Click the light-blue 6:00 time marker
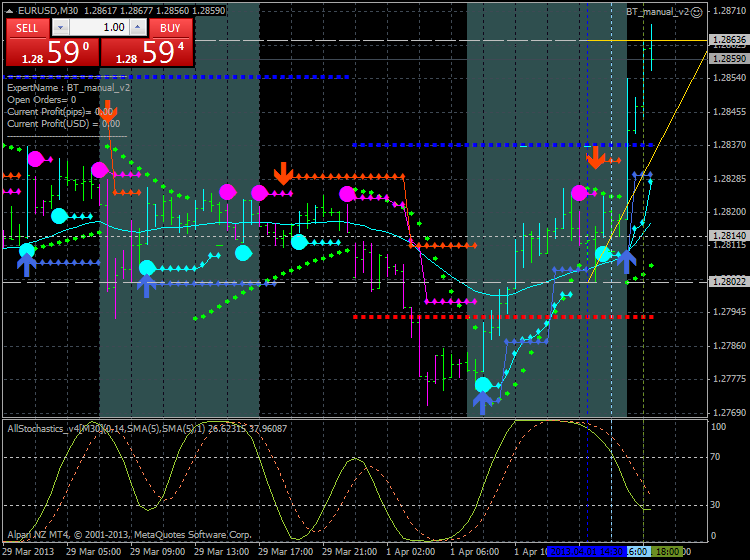This screenshot has height=560, width=750. (x=638, y=551)
